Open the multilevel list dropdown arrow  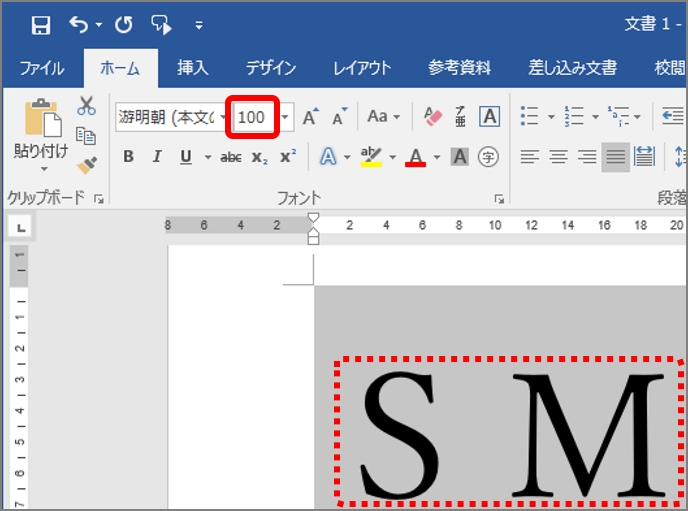(637, 117)
